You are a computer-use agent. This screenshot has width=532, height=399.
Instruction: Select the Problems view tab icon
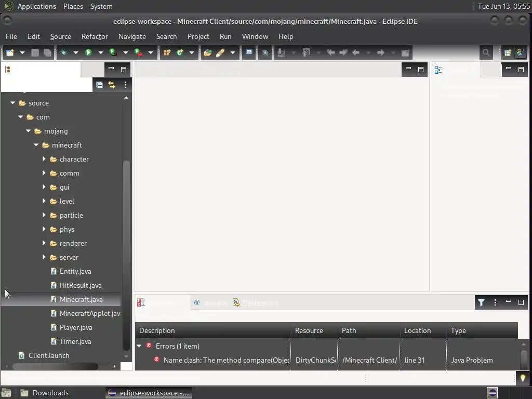coord(141,302)
